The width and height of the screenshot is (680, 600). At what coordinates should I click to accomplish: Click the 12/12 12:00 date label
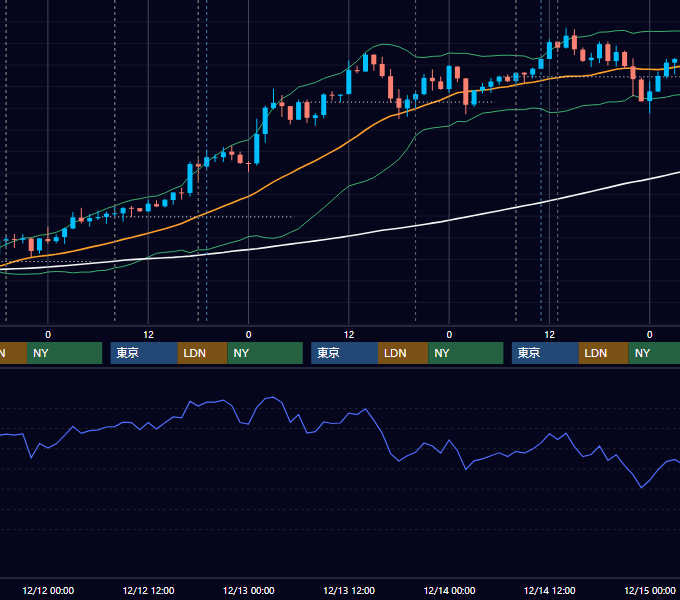(x=148, y=590)
